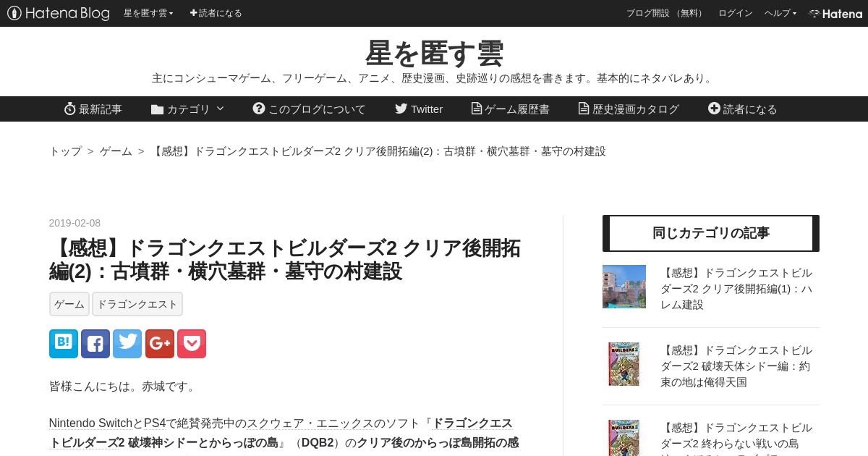868x456 pixels.
Task: Click plus icon beside 読者になる in nav
Action: coord(714,109)
